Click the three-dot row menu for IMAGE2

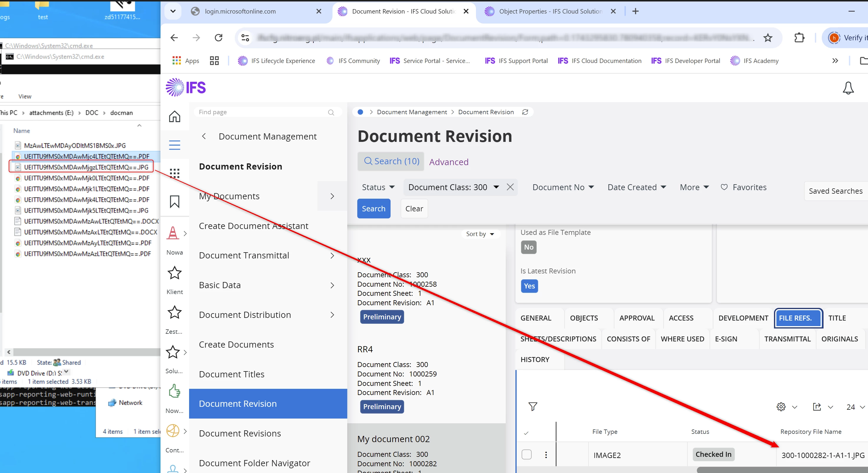pos(546,455)
